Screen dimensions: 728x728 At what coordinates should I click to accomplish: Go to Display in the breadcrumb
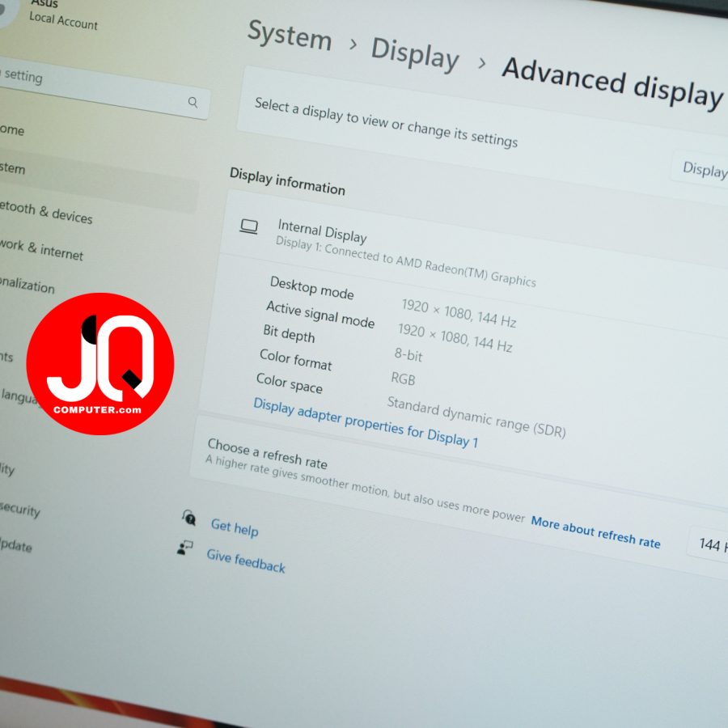[x=415, y=54]
